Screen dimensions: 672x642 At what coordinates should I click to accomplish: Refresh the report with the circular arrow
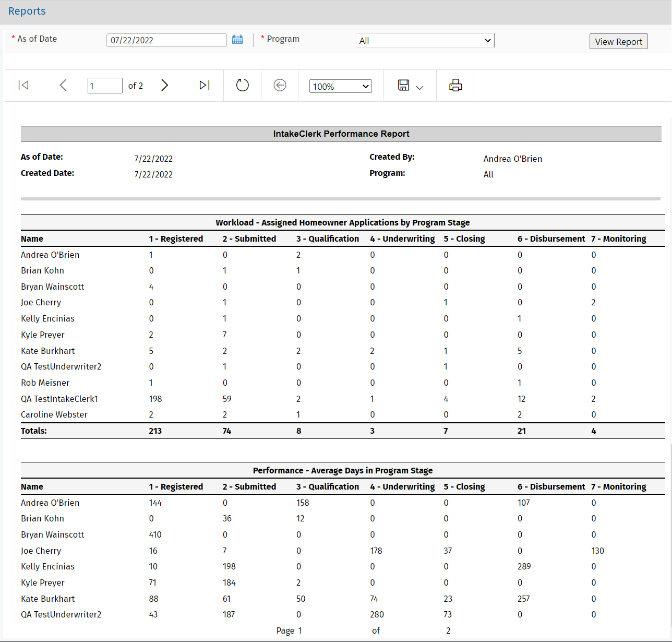tap(243, 85)
